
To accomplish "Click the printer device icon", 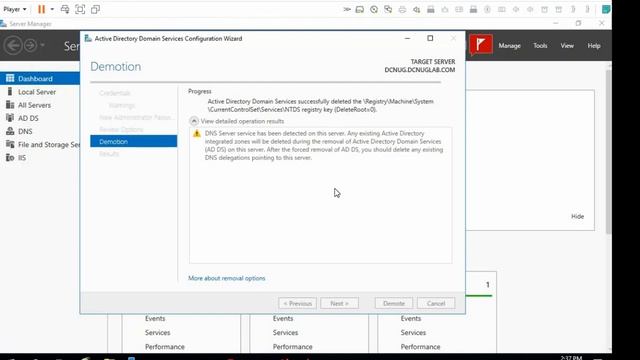I will [x=402, y=9].
